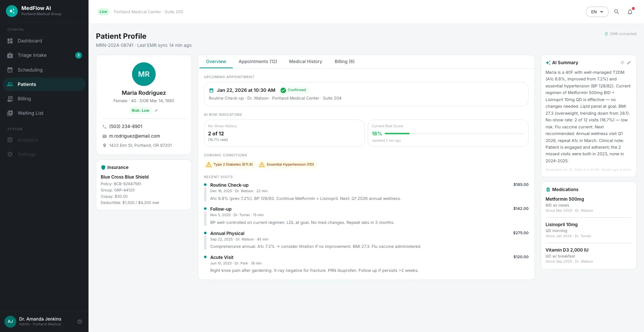Click the Medications panel icon
This screenshot has width=644, height=332.
(548, 190)
